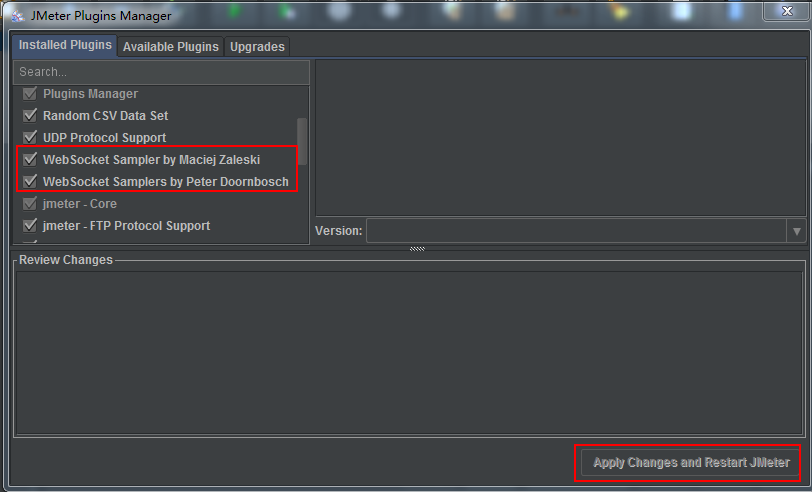
Task: Click the Version dropdown arrow
Action: coord(796,231)
